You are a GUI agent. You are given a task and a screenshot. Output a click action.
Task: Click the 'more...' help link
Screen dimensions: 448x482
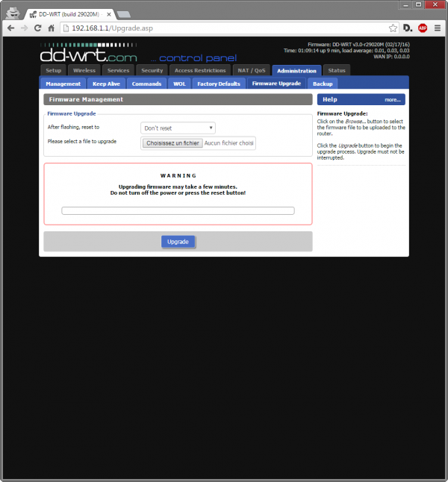pos(393,99)
